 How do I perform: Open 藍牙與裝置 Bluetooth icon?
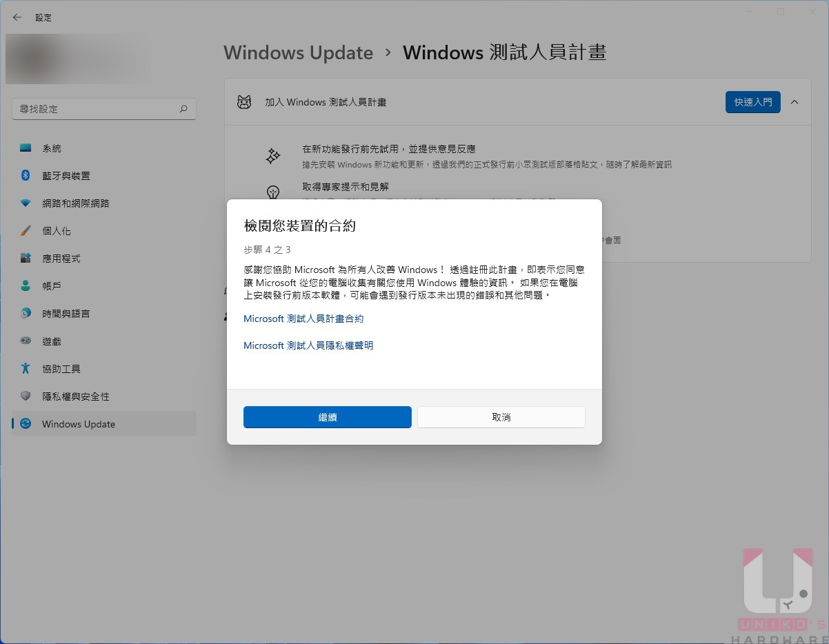[x=26, y=176]
